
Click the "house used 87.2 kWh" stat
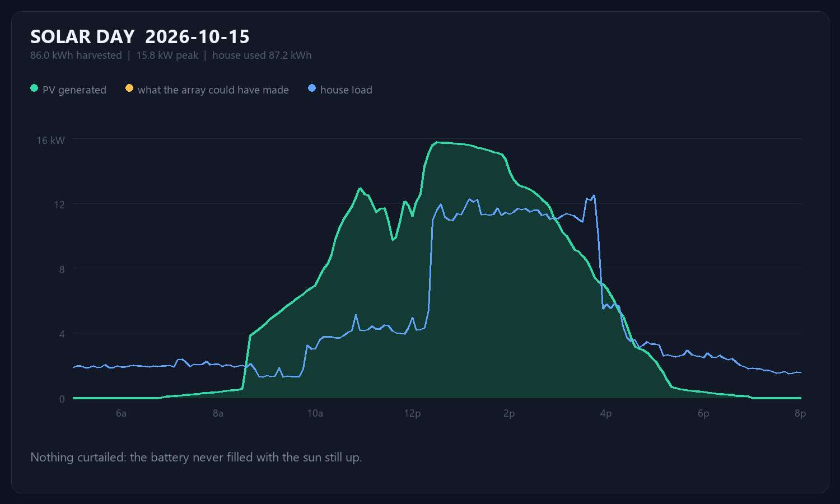point(262,55)
